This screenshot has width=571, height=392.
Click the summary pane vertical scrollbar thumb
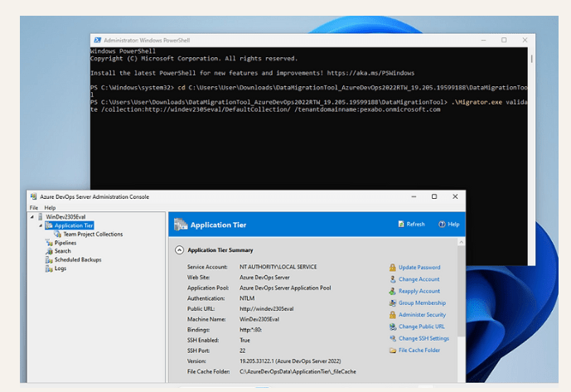point(461,291)
